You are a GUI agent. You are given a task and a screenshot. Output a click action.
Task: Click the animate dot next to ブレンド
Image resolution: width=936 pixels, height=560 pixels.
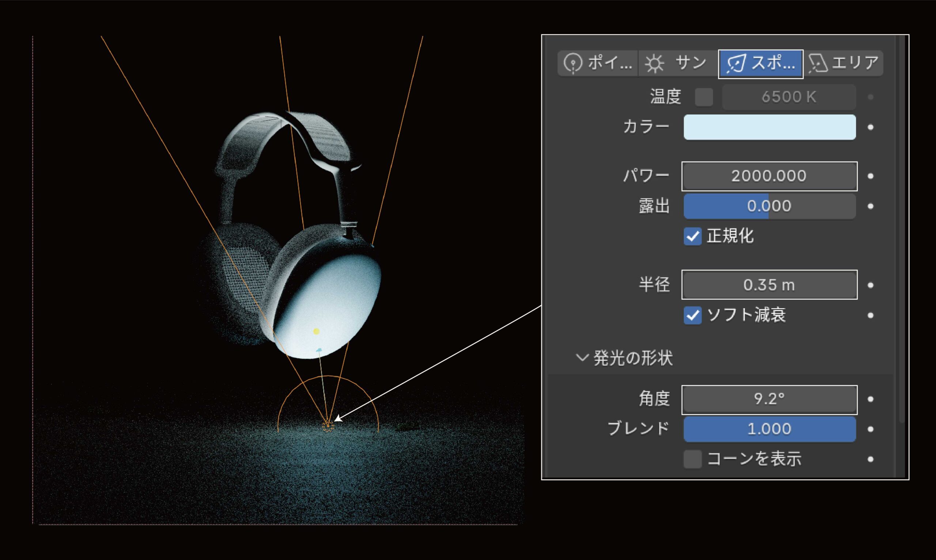pos(871,430)
